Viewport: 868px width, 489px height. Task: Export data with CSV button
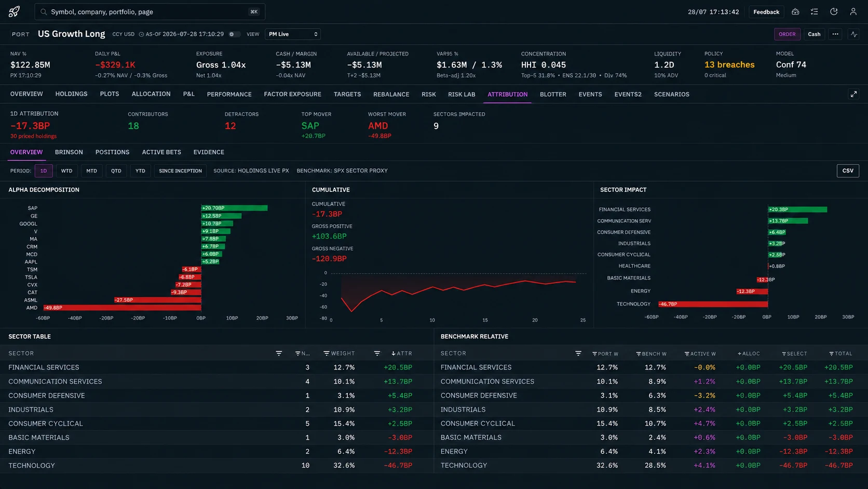(x=848, y=171)
